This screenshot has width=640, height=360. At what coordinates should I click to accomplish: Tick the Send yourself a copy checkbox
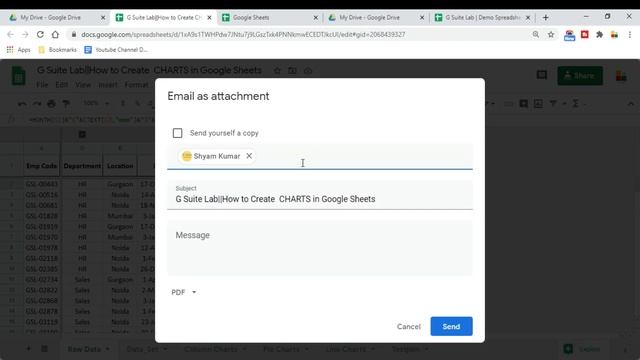pos(177,133)
